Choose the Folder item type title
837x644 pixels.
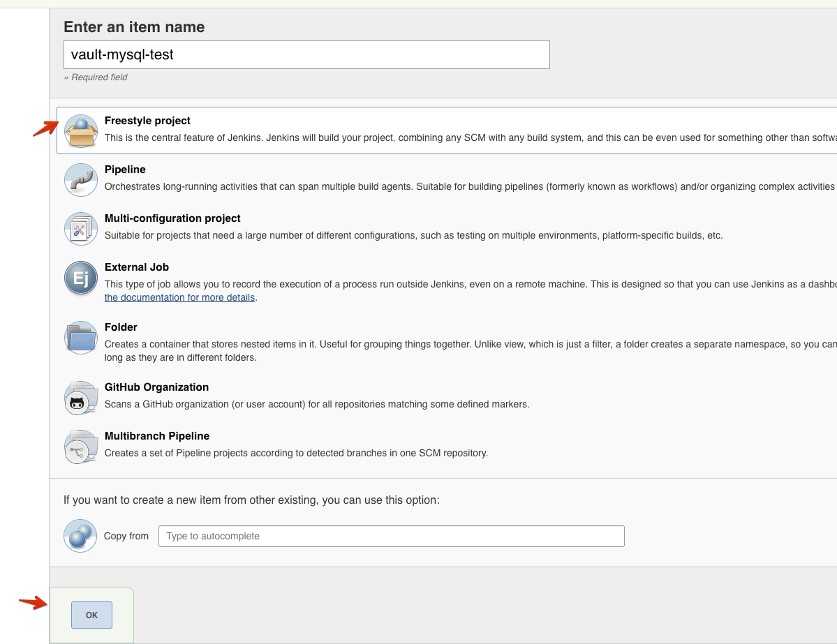[121, 327]
